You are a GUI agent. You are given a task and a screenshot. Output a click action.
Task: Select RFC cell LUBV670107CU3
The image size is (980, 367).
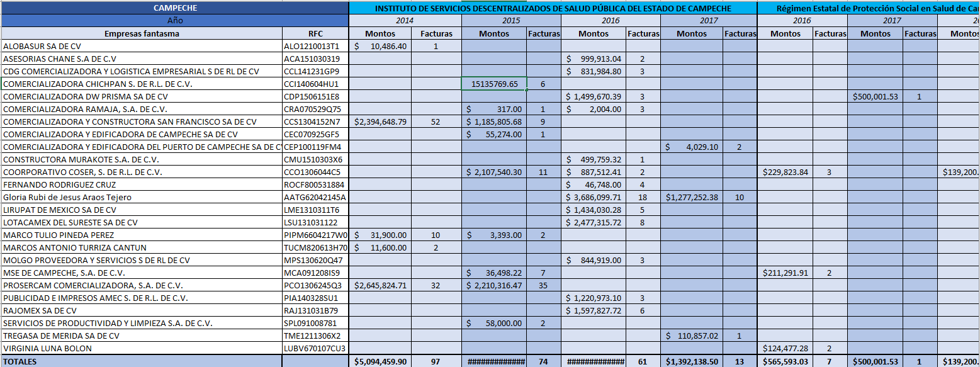316,348
